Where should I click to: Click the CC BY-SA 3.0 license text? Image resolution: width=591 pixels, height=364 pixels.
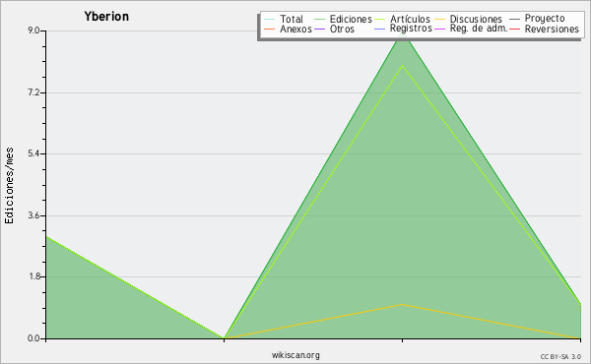pyautogui.click(x=560, y=356)
